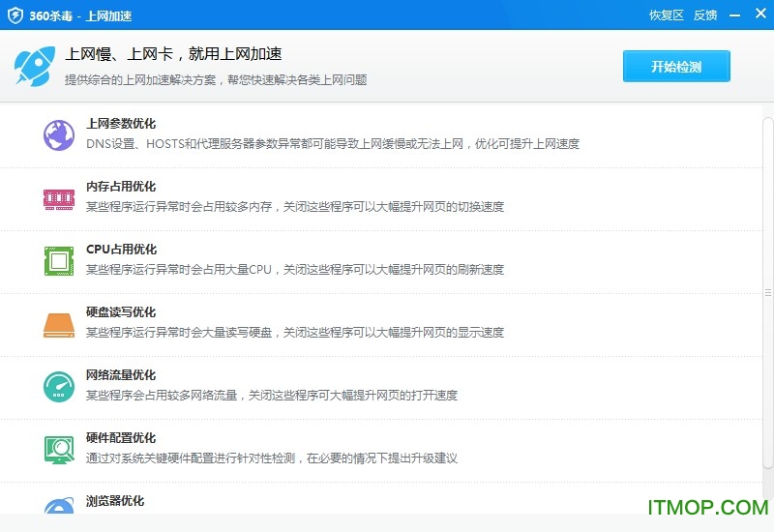The width and height of the screenshot is (774, 532).
Task: Select the 内存占用优化 list entry title
Action: point(121,187)
